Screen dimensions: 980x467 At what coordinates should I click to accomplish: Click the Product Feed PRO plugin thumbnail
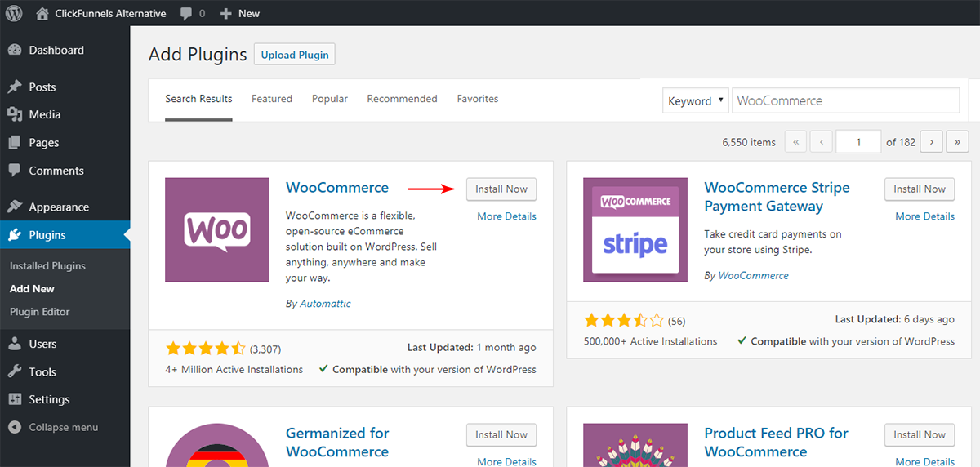(x=635, y=445)
